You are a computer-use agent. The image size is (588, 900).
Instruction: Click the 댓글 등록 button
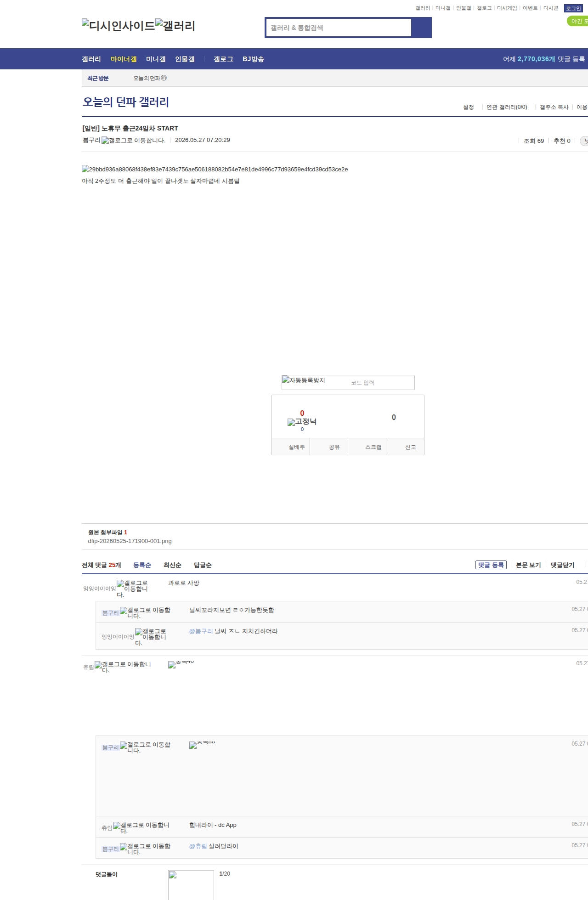(491, 565)
